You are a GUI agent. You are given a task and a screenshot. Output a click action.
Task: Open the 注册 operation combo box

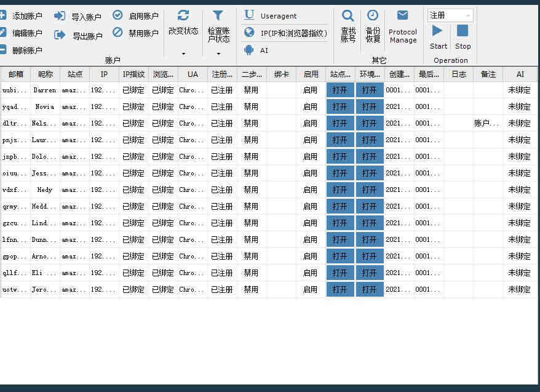[450, 15]
